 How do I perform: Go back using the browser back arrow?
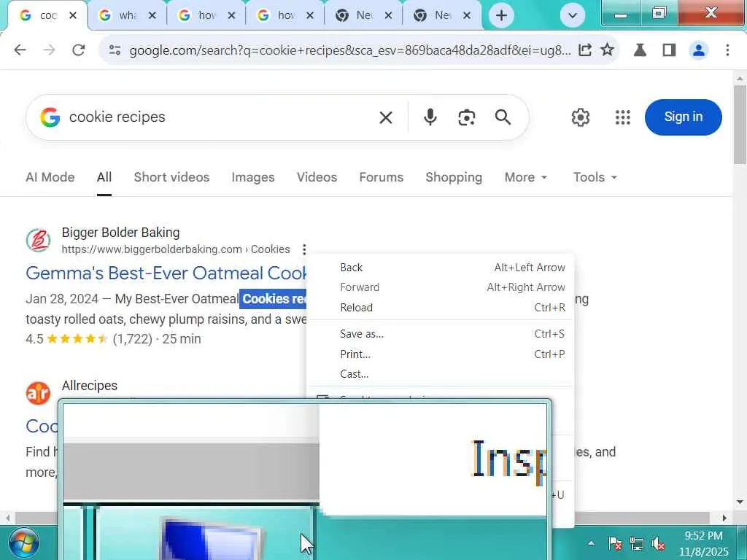click(20, 50)
